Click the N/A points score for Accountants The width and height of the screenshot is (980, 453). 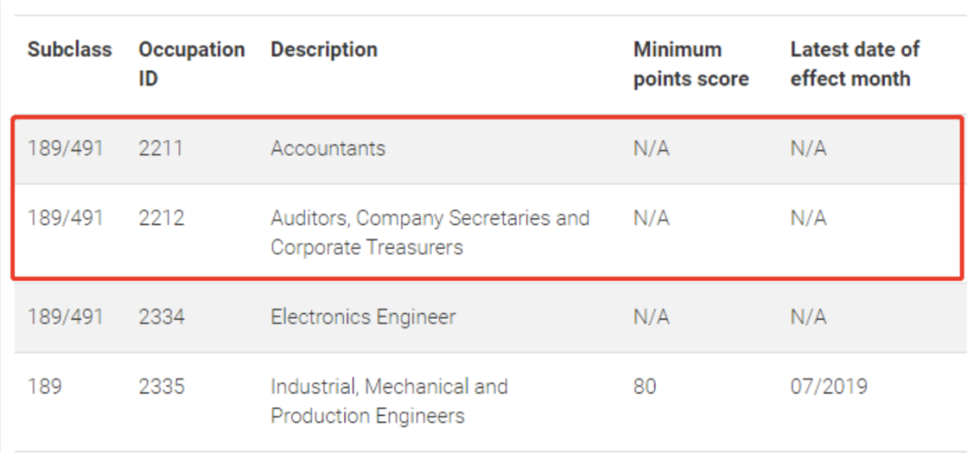(x=652, y=148)
